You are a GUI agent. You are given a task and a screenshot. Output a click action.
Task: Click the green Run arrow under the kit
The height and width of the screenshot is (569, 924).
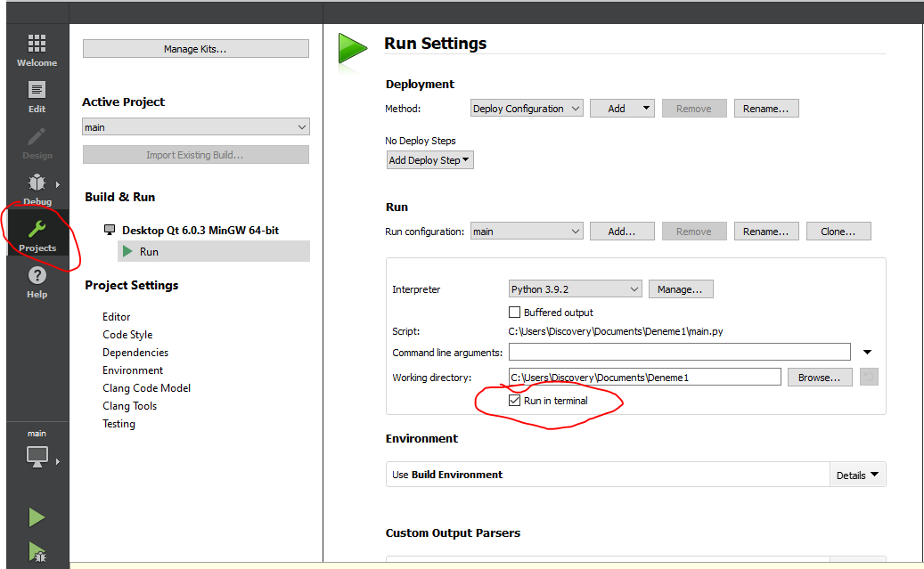(127, 251)
